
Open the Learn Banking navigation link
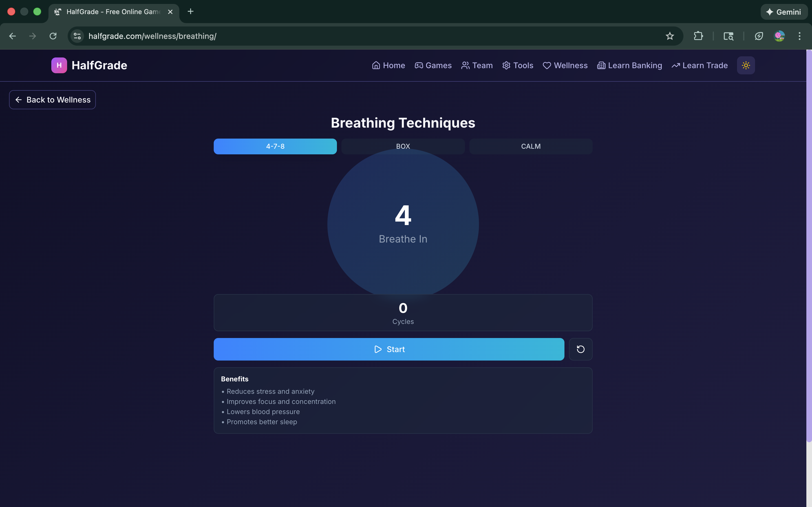(x=630, y=65)
